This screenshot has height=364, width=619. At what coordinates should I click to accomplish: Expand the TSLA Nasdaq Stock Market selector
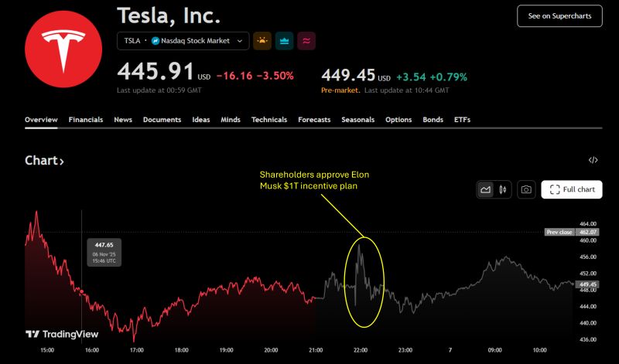pyautogui.click(x=183, y=40)
